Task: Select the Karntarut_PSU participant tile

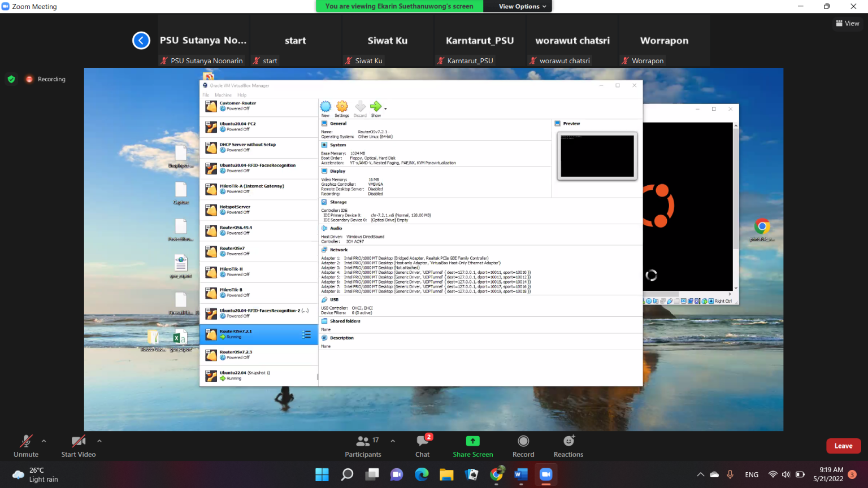Action: 479,41
